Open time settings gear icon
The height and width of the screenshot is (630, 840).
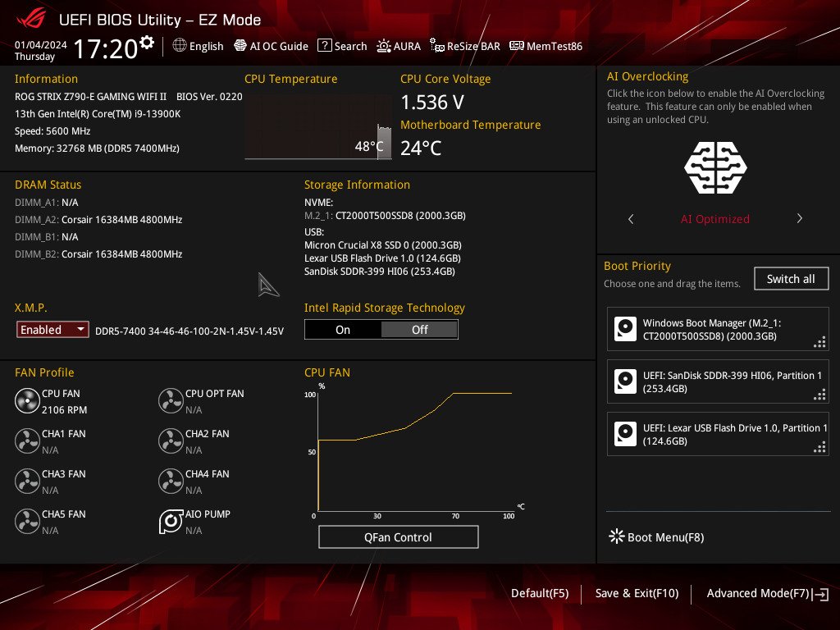146,43
